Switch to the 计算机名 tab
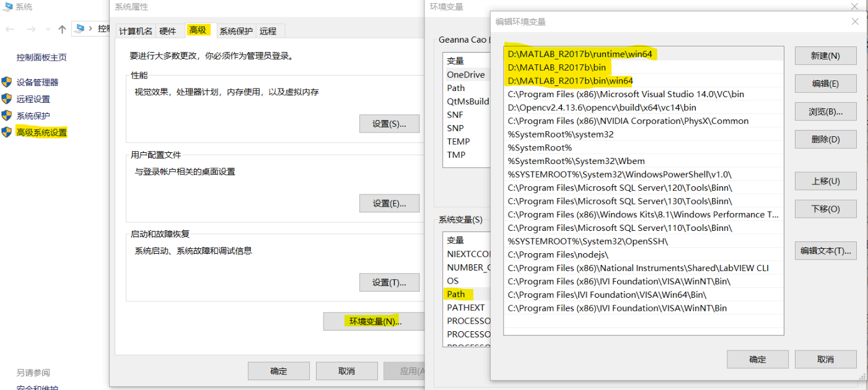This screenshot has width=868, height=390. click(x=135, y=30)
